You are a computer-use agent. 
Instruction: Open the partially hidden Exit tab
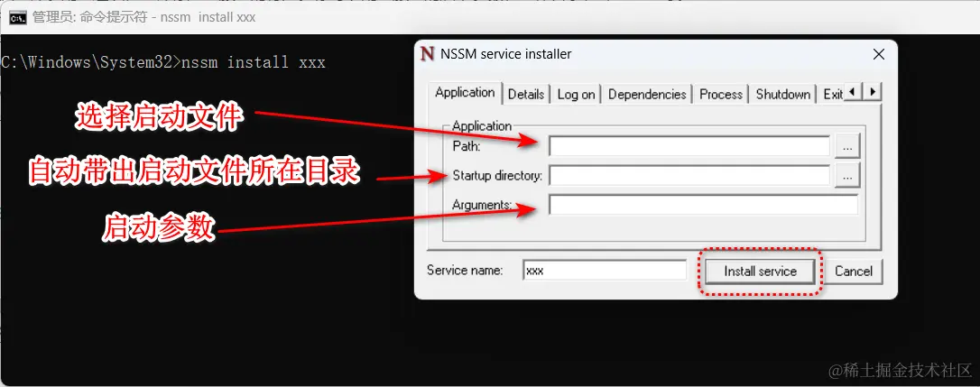832,95
